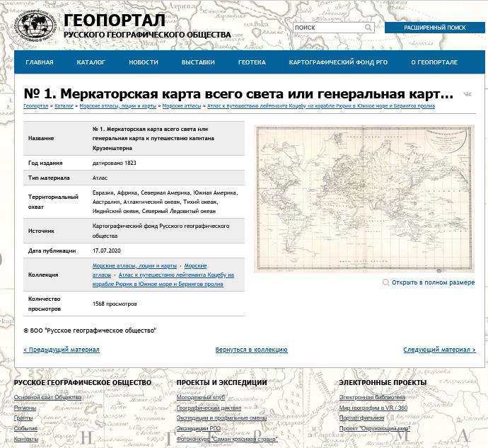488x448 pixels.
Task: Navigate to Следующий материал
Action: click(439, 350)
